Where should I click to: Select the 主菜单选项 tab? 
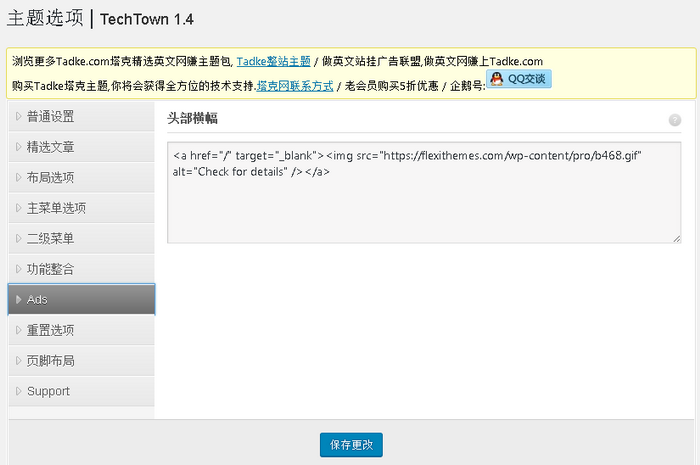pos(56,208)
